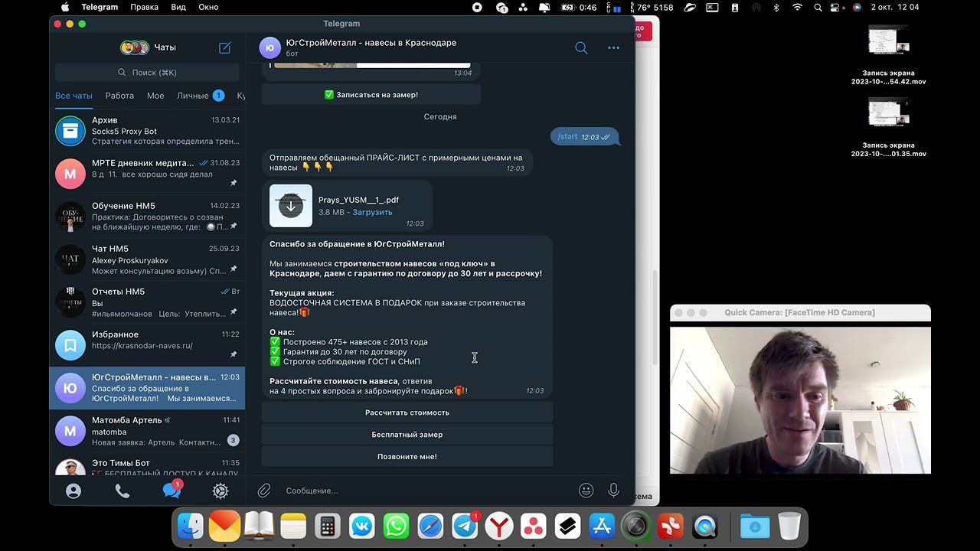Focus the Поиск search field

(x=147, y=73)
